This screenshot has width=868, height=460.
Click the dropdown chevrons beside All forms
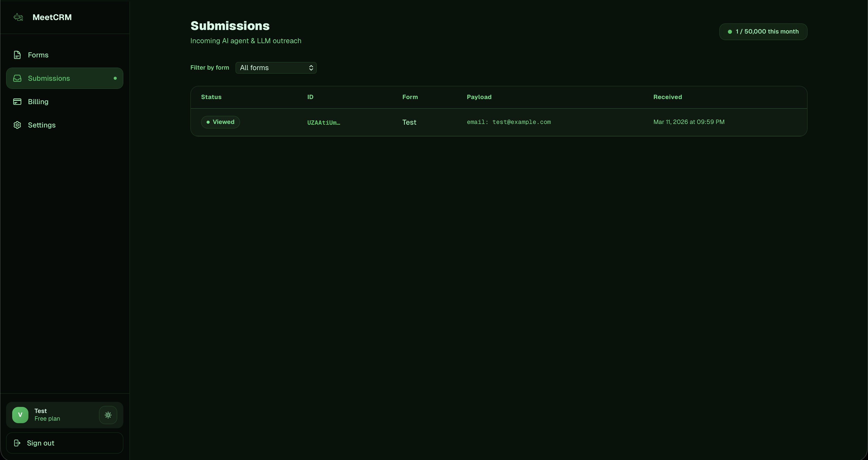point(311,68)
